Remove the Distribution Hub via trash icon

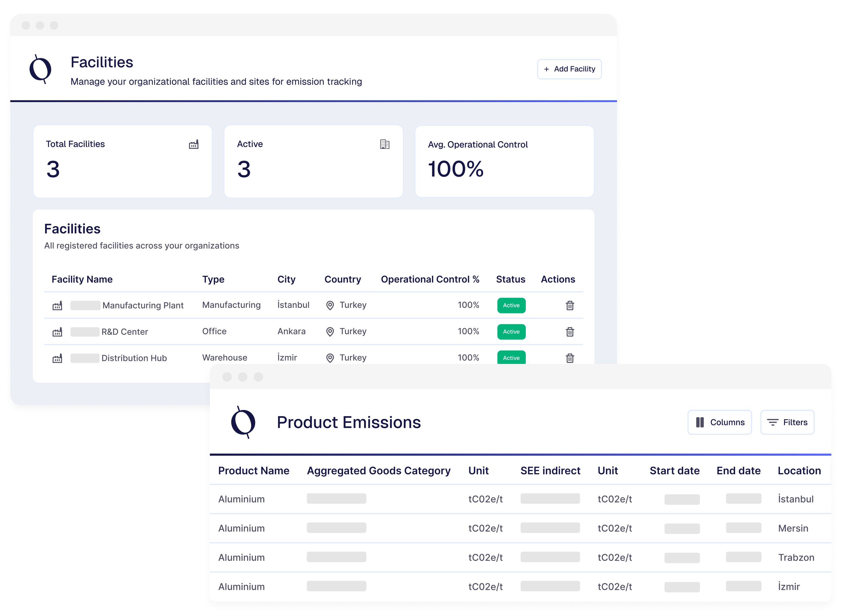point(570,358)
